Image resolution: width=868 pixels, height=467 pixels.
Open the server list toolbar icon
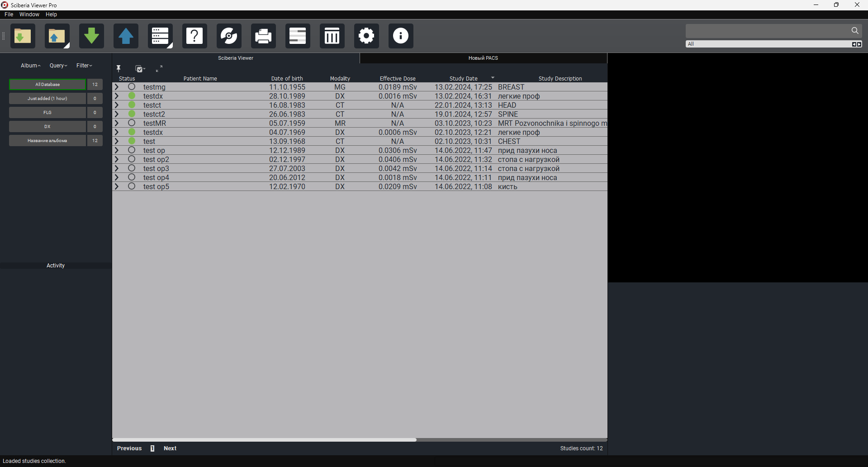(160, 36)
